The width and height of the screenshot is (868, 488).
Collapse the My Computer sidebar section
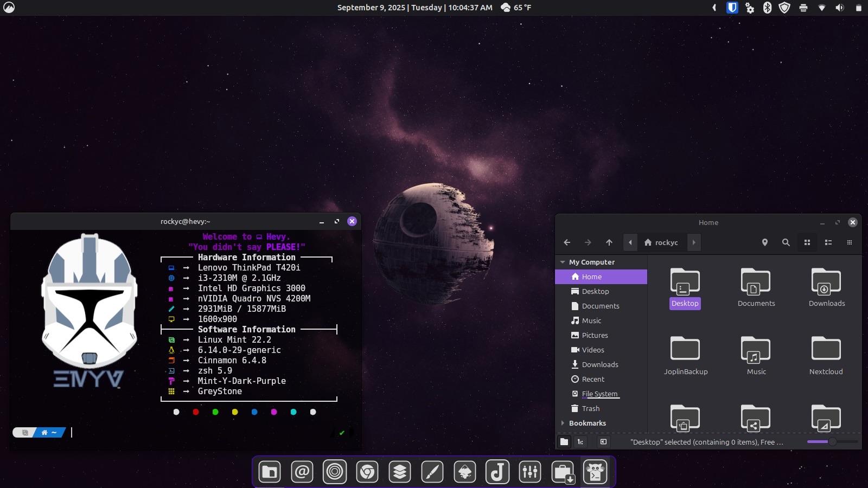[563, 262]
